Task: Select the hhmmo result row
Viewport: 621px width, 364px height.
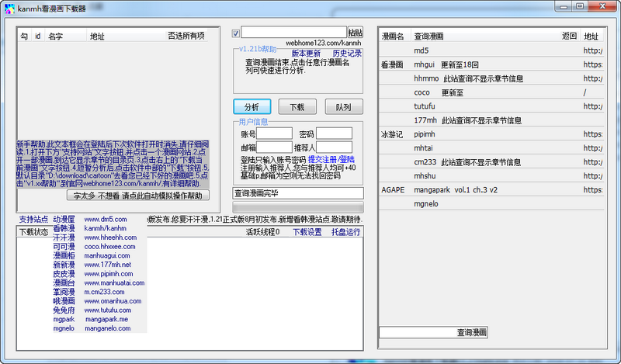Action: [491, 78]
